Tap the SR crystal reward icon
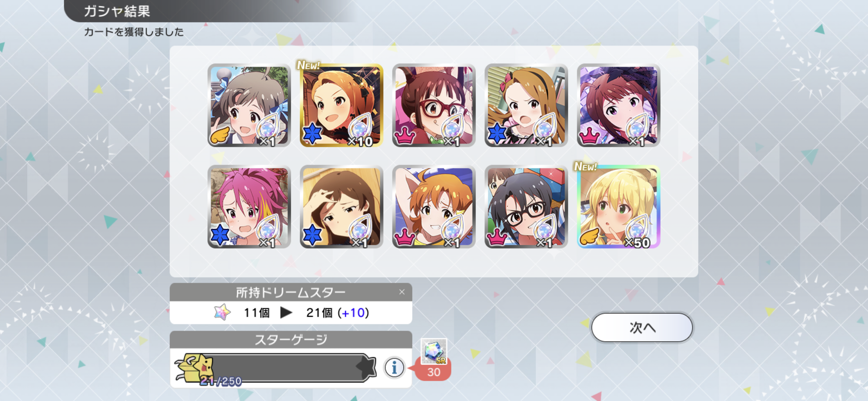868x401 pixels. pyautogui.click(x=433, y=351)
